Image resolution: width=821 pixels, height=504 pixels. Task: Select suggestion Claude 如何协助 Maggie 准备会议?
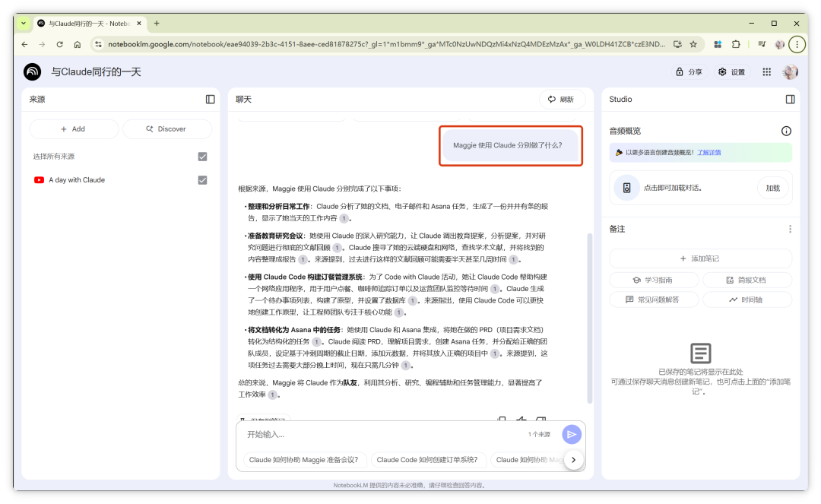[x=303, y=460]
